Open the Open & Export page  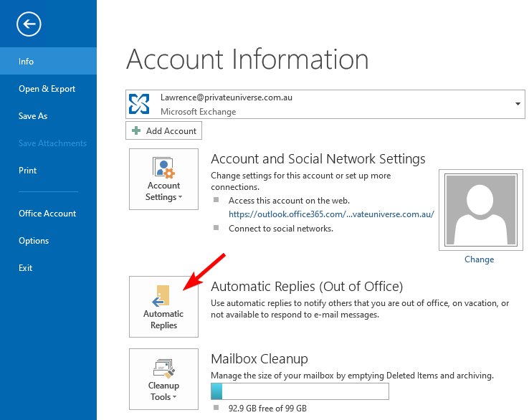coord(47,89)
